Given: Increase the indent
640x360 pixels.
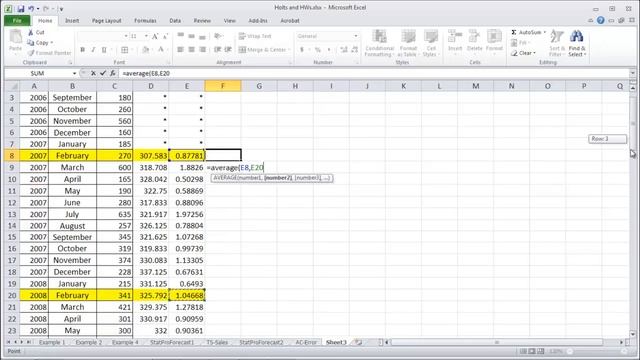Looking at the screenshot, I should (x=228, y=50).
